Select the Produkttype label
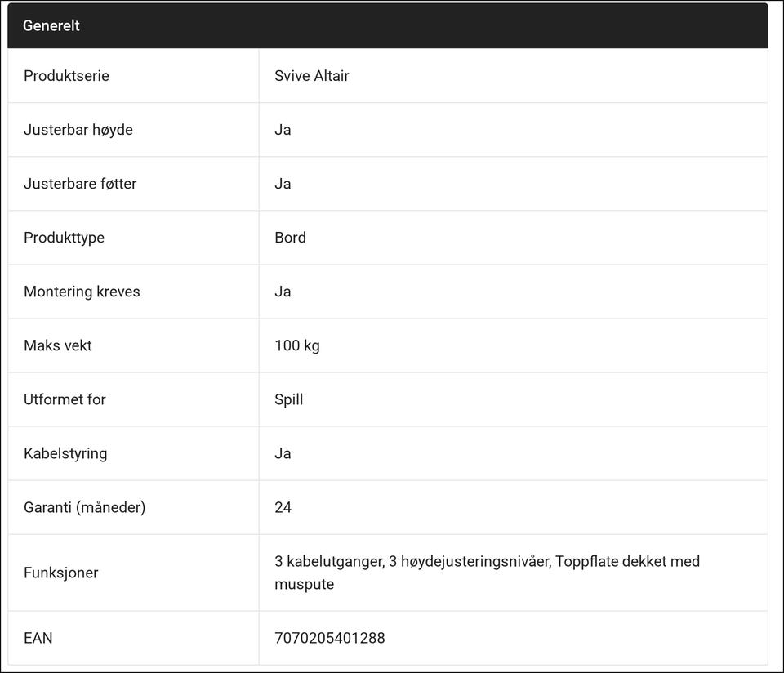Viewport: 784px width, 673px height. (x=64, y=238)
